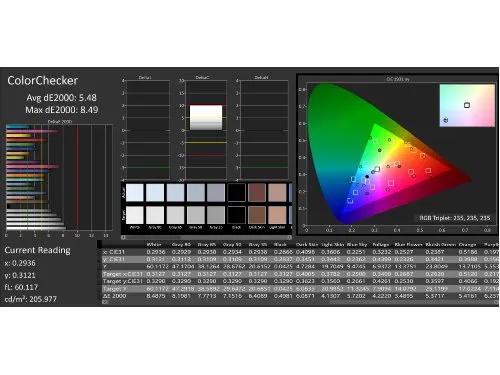Click the swatch scrollbar left arrow
The height and width of the screenshot is (375, 500).
[123, 237]
